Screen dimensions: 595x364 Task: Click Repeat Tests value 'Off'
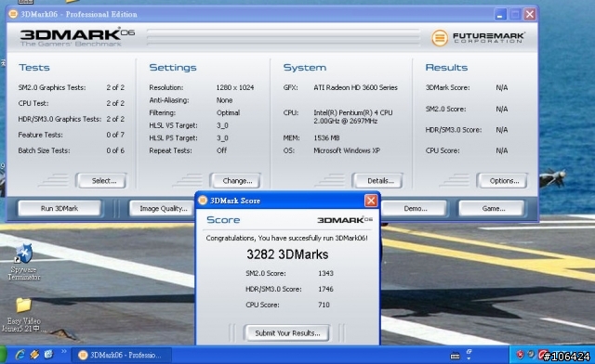221,150
